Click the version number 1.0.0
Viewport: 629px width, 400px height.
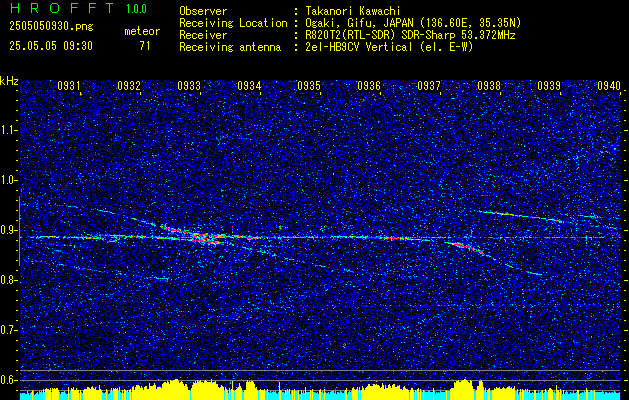[x=136, y=9]
